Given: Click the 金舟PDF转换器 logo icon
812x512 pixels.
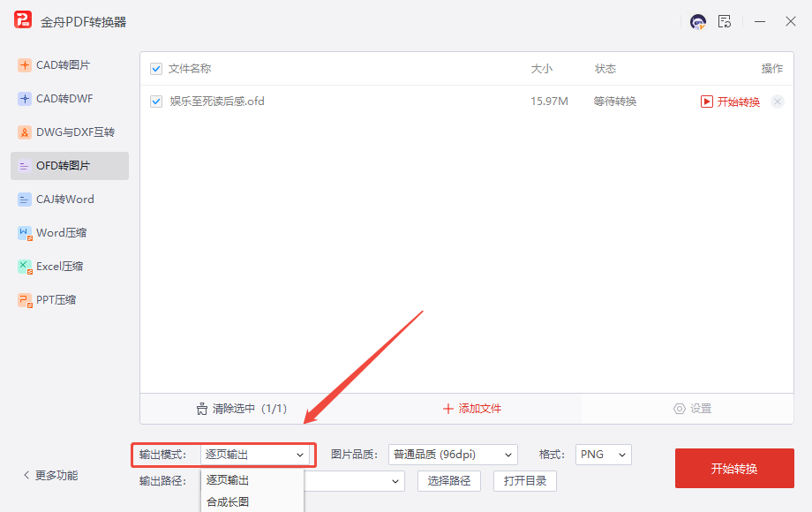Looking at the screenshot, I should (23, 20).
